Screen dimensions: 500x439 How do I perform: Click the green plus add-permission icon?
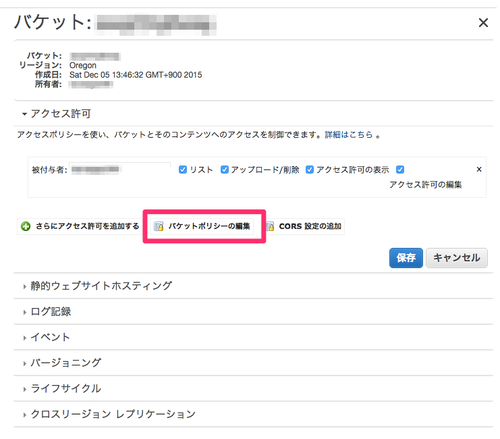pos(26,226)
